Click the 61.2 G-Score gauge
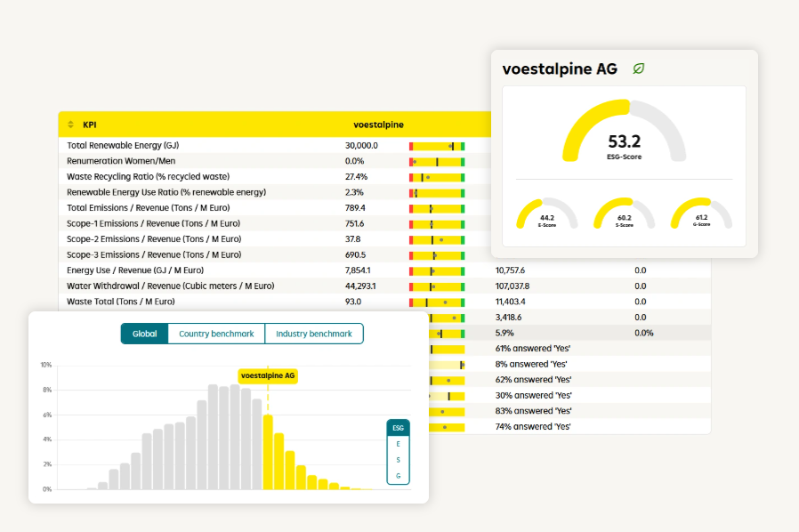Image resolution: width=799 pixels, height=532 pixels. (x=702, y=214)
